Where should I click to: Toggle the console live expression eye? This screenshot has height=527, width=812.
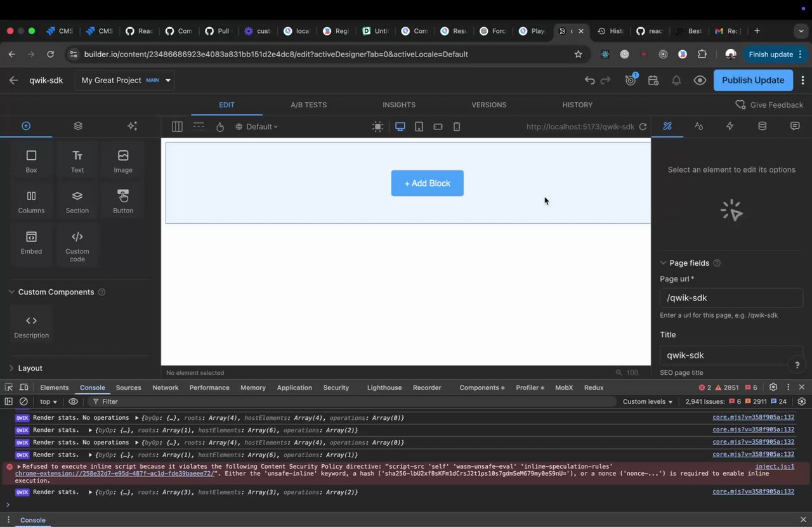pyautogui.click(x=74, y=401)
